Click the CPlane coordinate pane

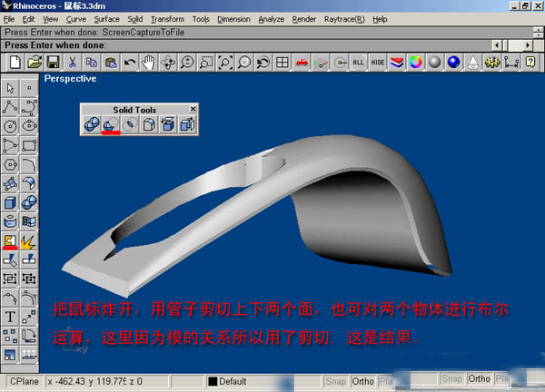[23, 380]
